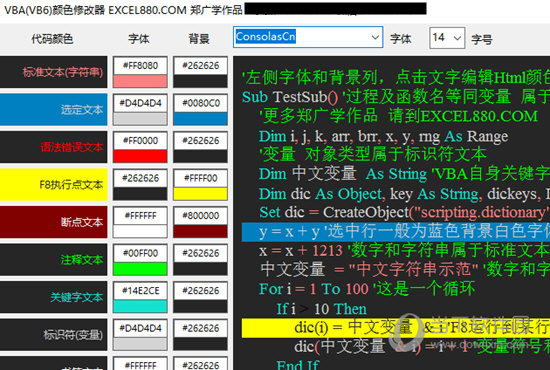Edit #FF0000 font hex of 语法错误文本
Viewport: 550px width, 370px height.
pos(140,141)
